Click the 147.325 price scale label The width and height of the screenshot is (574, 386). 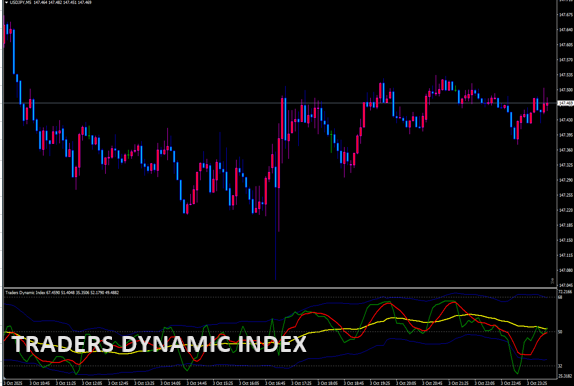pyautogui.click(x=566, y=165)
